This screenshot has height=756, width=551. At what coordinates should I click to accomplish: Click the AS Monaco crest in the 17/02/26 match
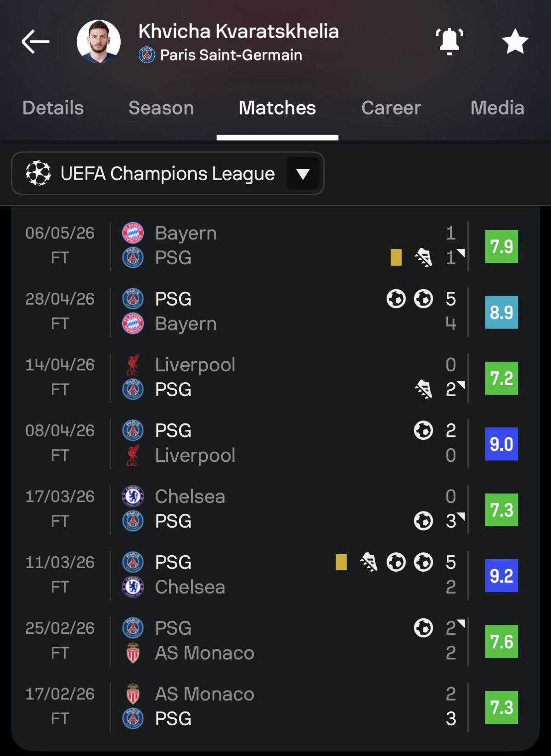pyautogui.click(x=133, y=694)
